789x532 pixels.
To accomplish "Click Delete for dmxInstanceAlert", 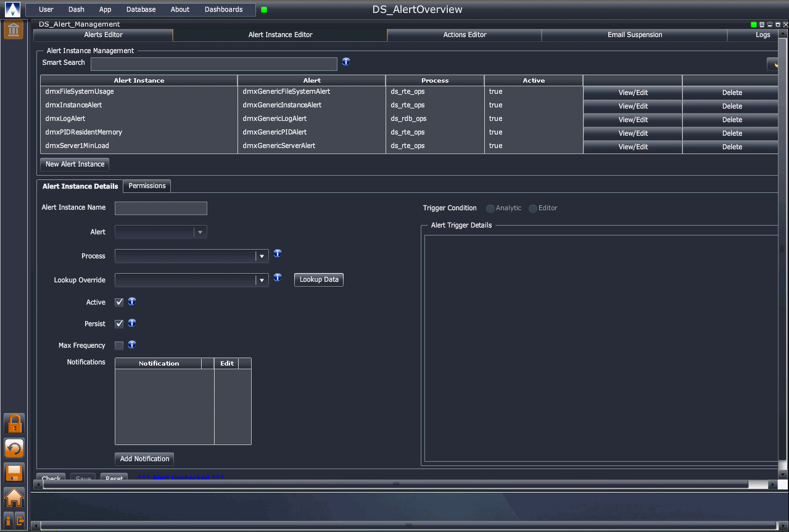I will pos(732,106).
